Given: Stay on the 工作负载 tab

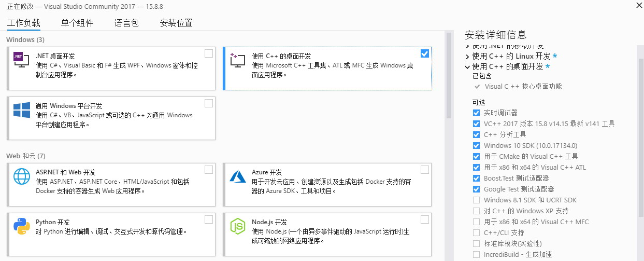Looking at the screenshot, I should pyautogui.click(x=23, y=23).
